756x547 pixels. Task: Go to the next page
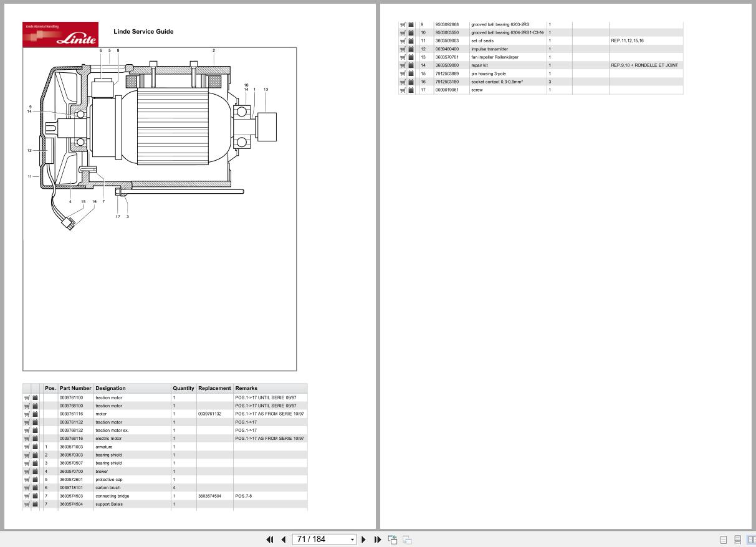click(x=364, y=540)
